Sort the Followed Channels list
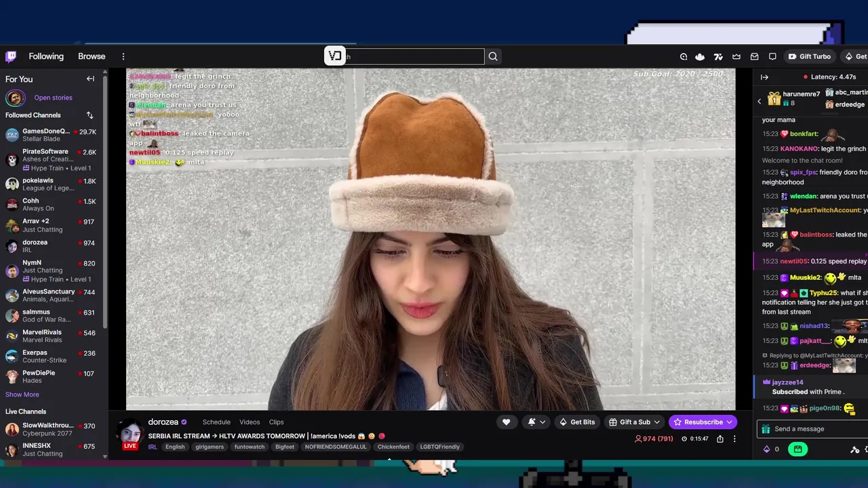868x488 pixels. click(x=90, y=115)
